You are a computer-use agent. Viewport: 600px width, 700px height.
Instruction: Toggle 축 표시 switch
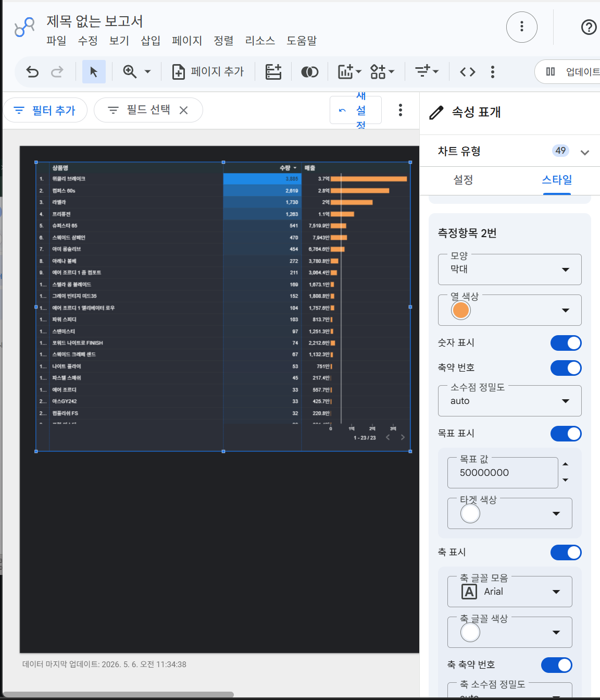point(566,552)
